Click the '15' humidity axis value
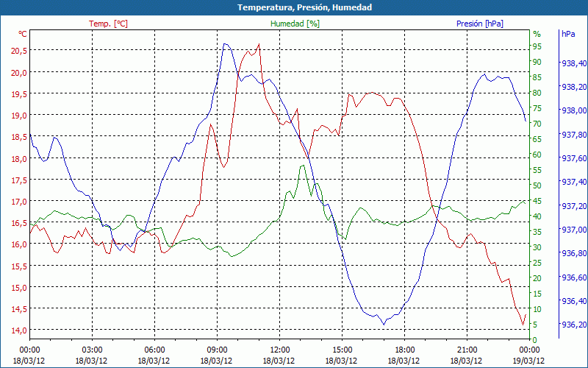588x368 pixels. [537, 294]
